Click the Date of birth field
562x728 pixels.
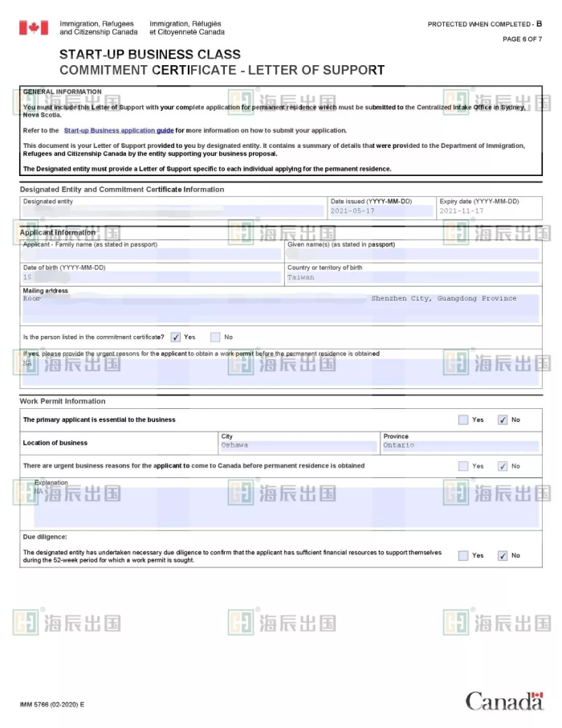click(152, 277)
